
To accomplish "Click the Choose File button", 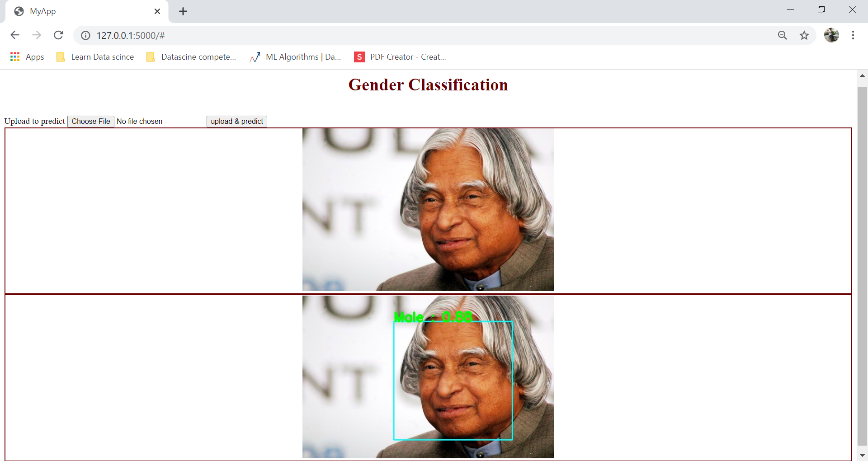I will tap(90, 121).
